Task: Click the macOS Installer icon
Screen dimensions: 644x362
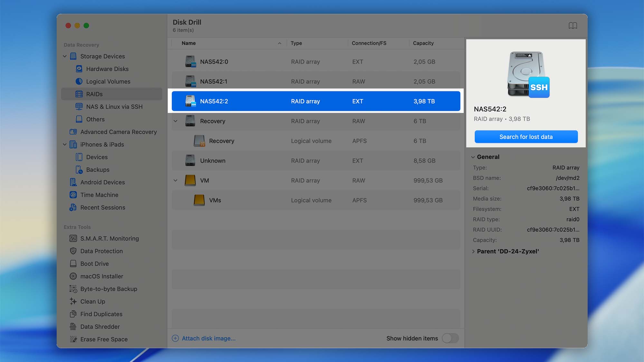Action: (73, 276)
